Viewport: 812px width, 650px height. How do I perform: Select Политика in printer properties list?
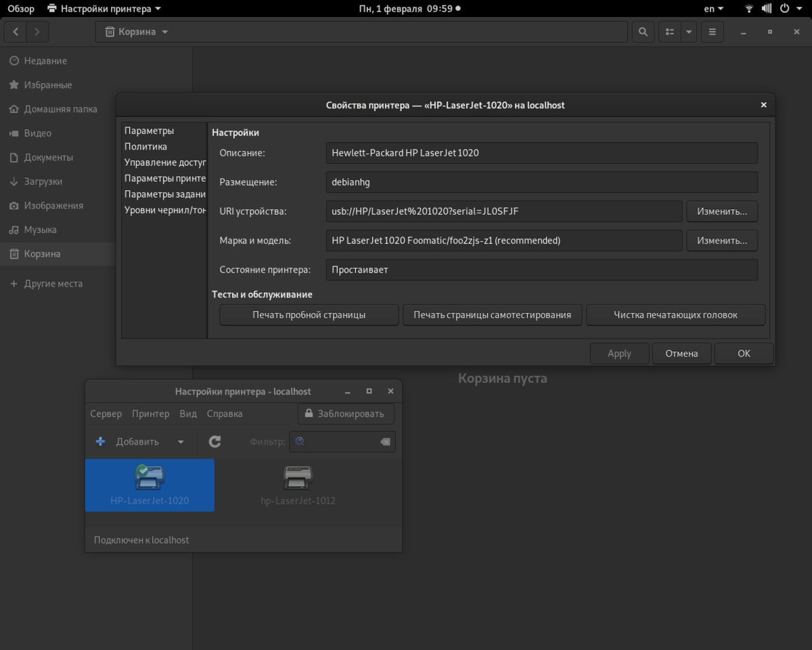tap(164, 146)
